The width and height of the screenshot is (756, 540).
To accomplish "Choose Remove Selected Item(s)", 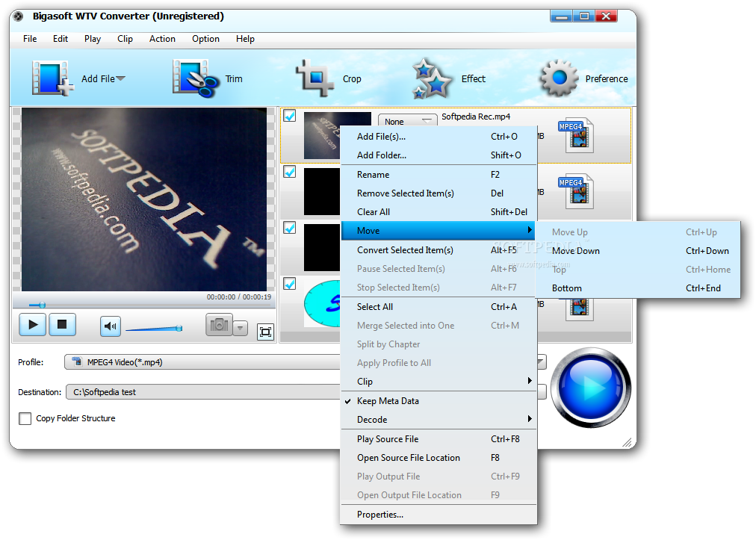I will click(x=439, y=193).
